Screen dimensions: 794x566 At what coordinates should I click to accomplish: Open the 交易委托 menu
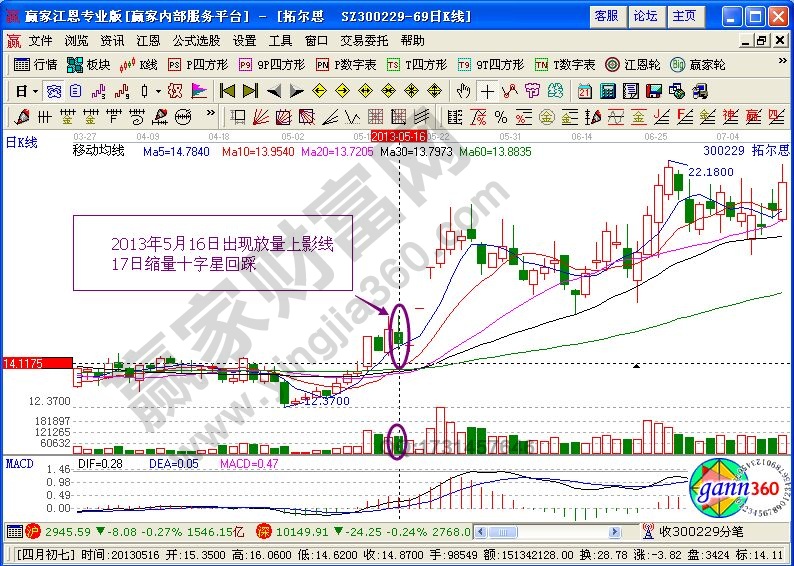(365, 41)
